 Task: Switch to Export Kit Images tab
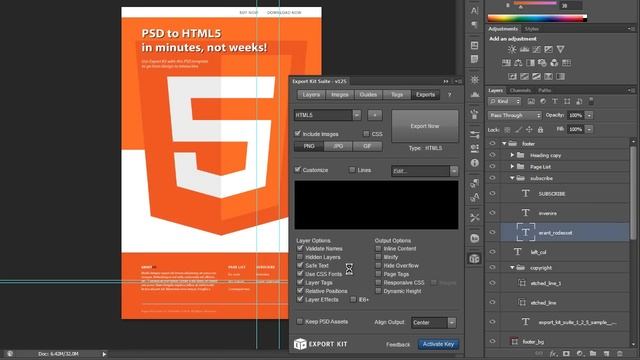tap(340, 95)
